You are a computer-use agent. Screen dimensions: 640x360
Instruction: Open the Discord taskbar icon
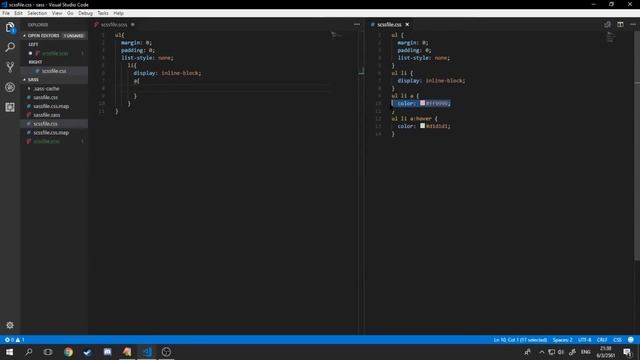pos(107,352)
